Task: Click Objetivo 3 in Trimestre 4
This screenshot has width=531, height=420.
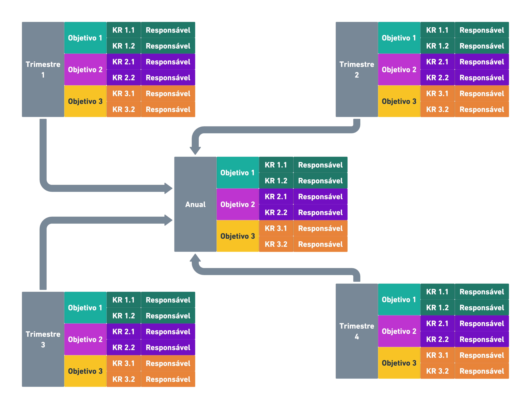Action: coord(399,363)
